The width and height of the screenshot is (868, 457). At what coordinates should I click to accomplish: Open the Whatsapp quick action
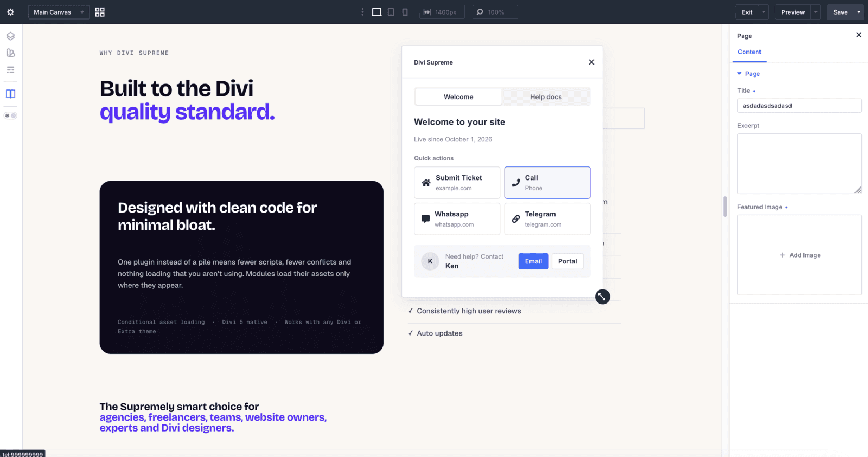click(457, 219)
